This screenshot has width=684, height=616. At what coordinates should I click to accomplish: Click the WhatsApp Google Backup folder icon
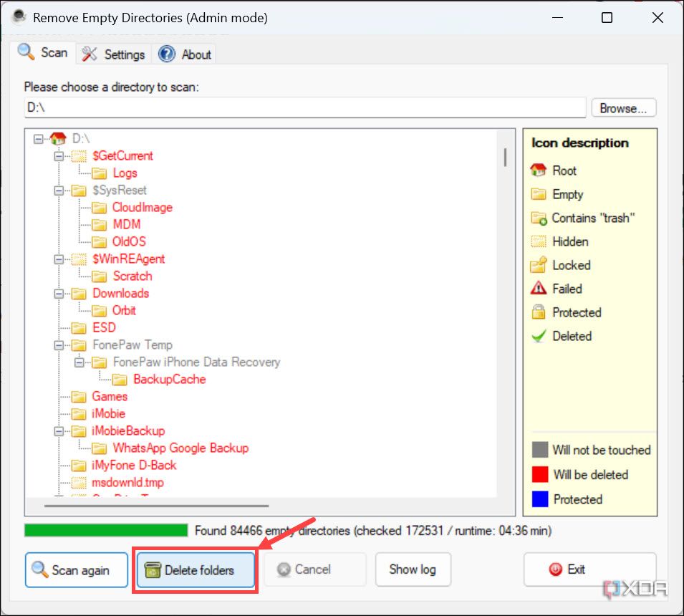coord(100,448)
